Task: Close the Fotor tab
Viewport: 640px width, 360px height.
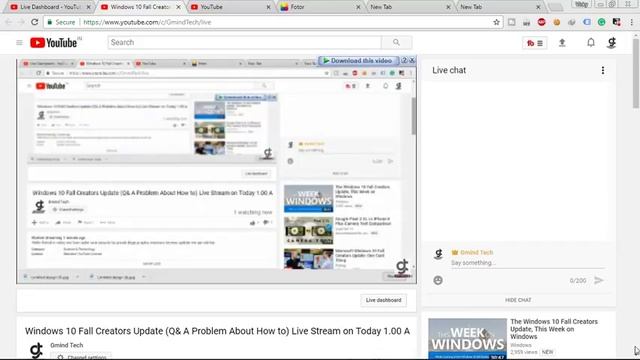Action: tap(358, 7)
